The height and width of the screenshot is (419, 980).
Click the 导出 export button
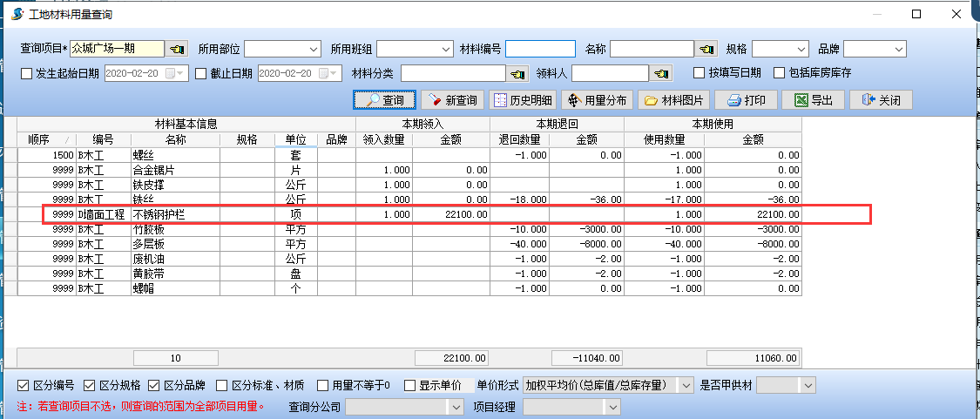pyautogui.click(x=812, y=100)
